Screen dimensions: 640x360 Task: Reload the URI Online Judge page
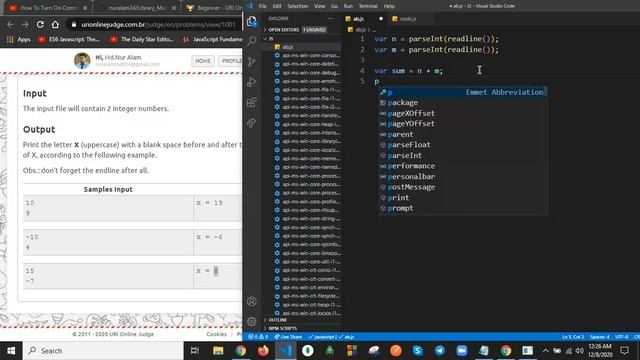click(x=40, y=24)
